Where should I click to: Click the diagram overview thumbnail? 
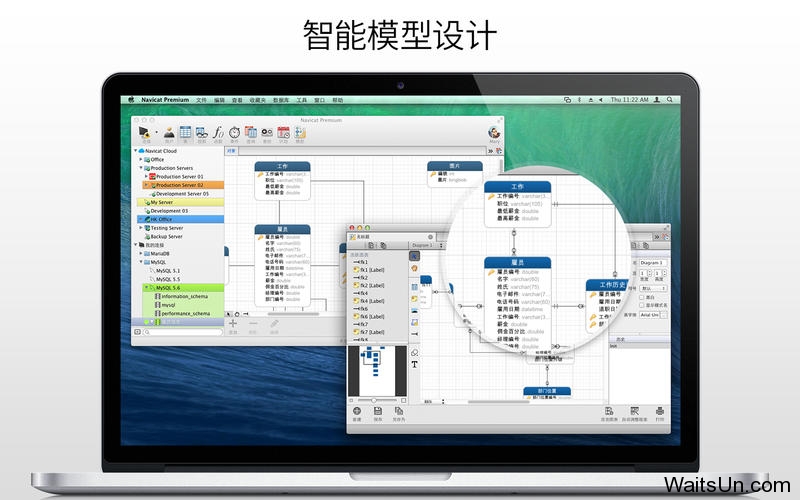pos(378,371)
